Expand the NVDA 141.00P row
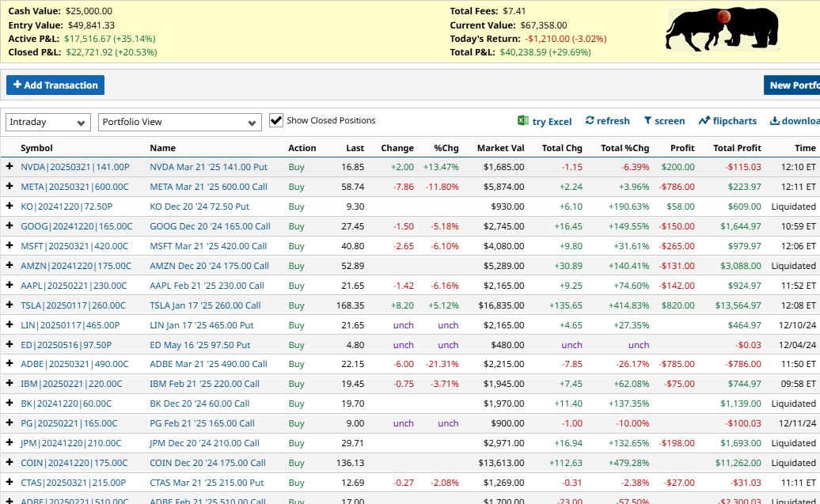The width and height of the screenshot is (820, 504). click(x=9, y=166)
